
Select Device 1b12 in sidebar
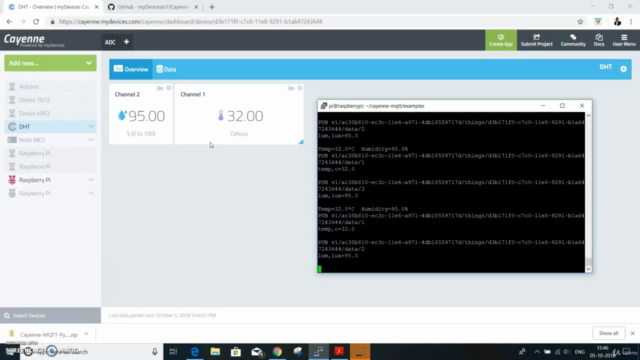click(51, 100)
